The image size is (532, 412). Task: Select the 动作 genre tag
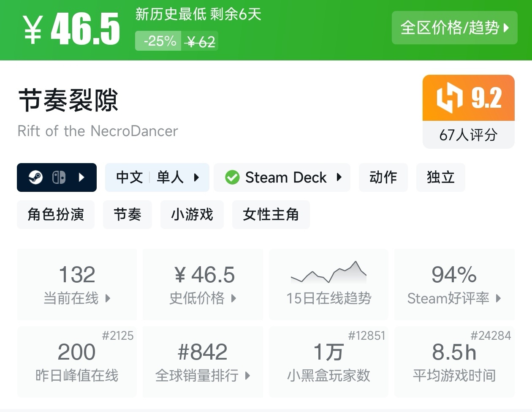[x=383, y=177]
